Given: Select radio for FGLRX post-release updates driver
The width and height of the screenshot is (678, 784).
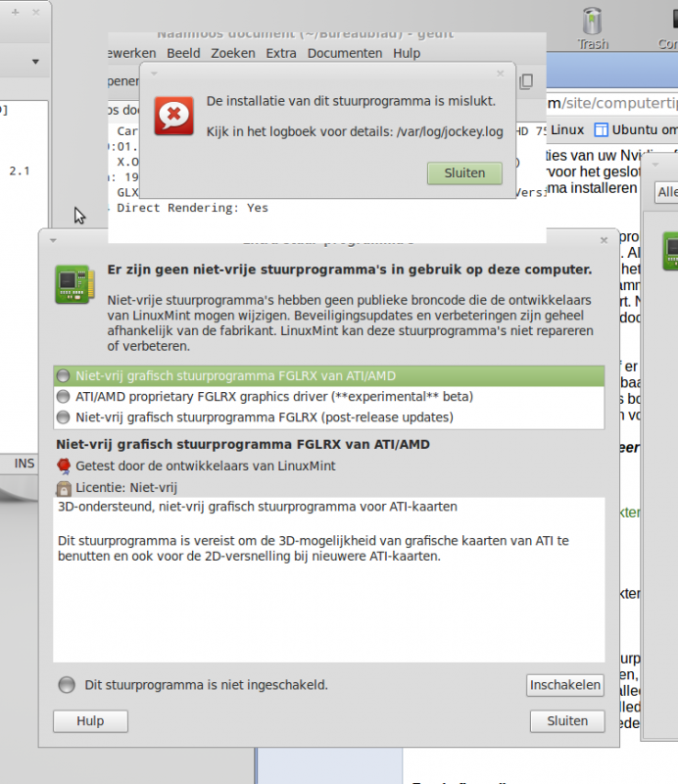Looking at the screenshot, I should (63, 417).
